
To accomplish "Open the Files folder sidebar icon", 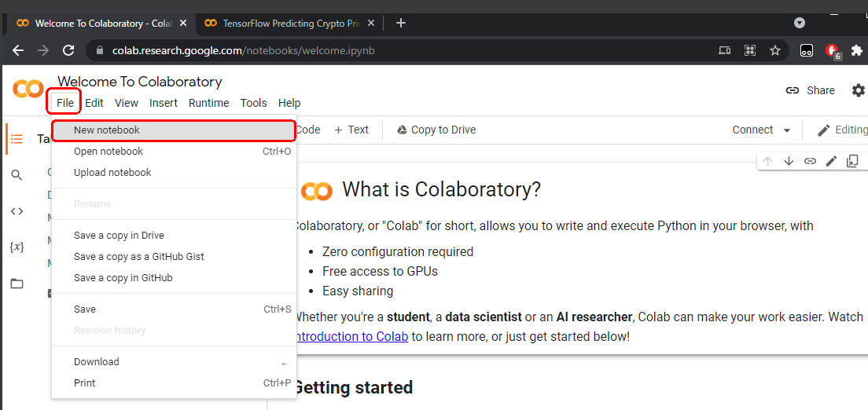I will pos(17,284).
